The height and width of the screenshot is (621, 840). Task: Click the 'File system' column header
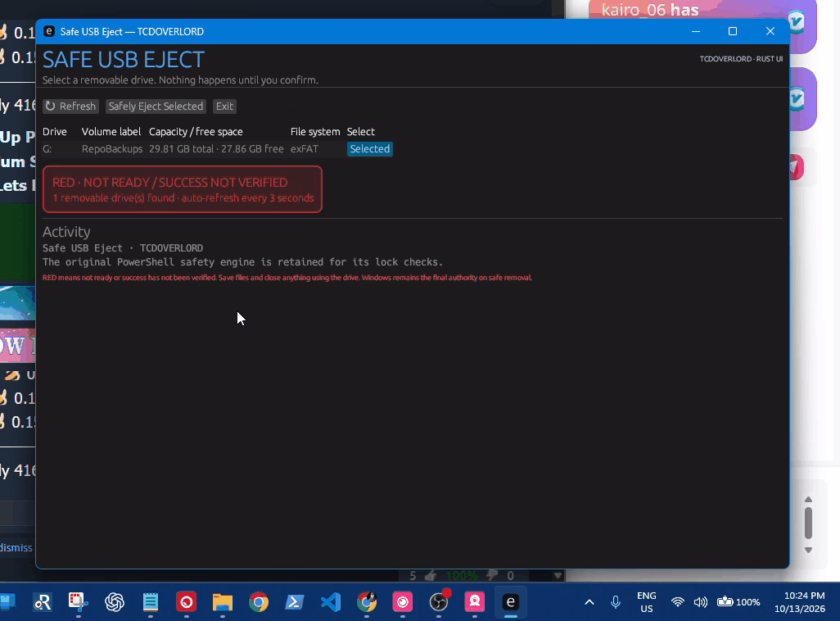coord(315,131)
